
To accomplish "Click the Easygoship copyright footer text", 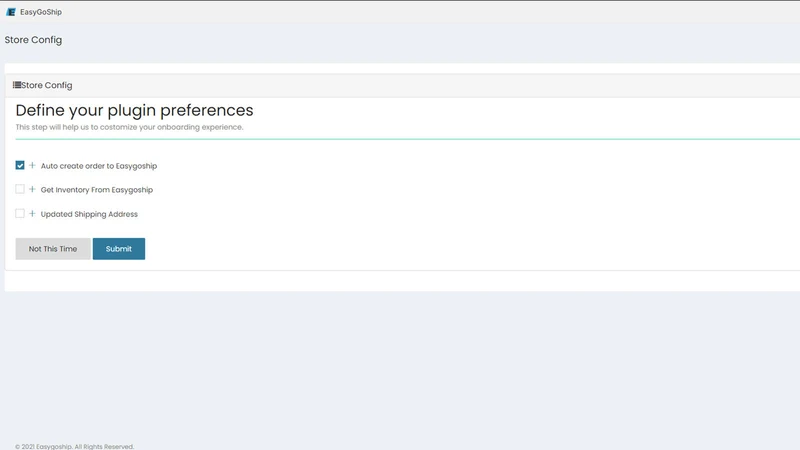I will (74, 446).
